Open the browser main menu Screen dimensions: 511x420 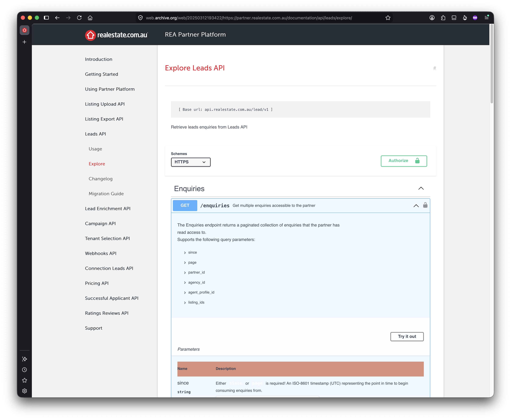486,17
